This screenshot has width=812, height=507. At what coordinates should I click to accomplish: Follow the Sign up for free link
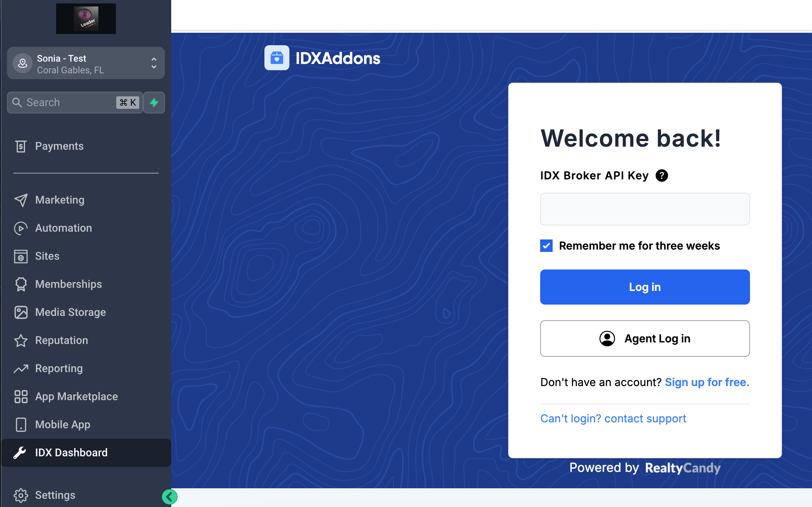[x=707, y=382]
